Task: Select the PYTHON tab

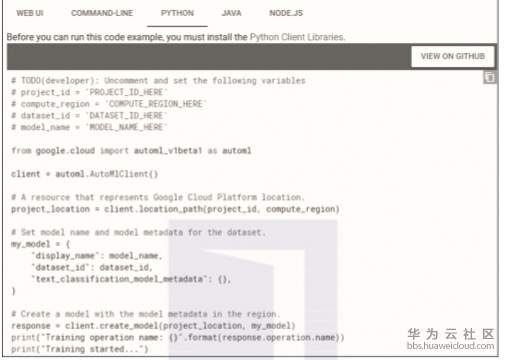Action: [x=177, y=13]
